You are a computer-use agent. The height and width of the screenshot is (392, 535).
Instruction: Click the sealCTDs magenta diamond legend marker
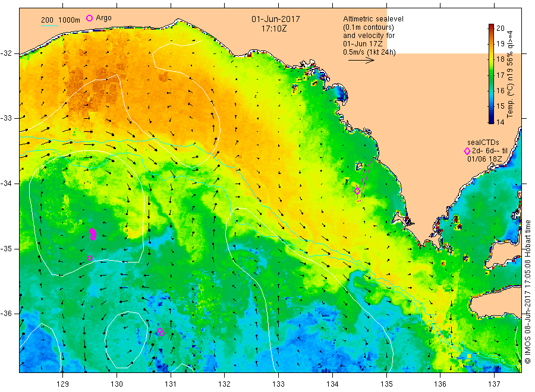(467, 151)
